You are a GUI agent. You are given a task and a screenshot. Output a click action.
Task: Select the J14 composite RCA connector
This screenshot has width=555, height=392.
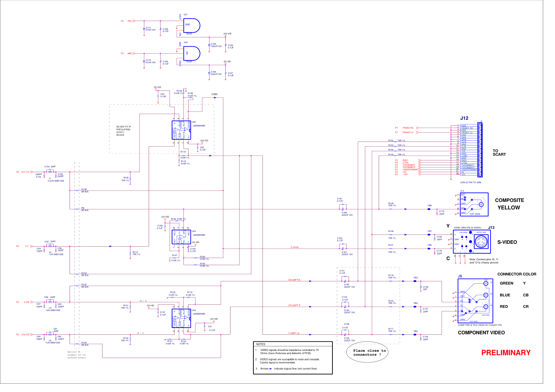[x=474, y=204]
